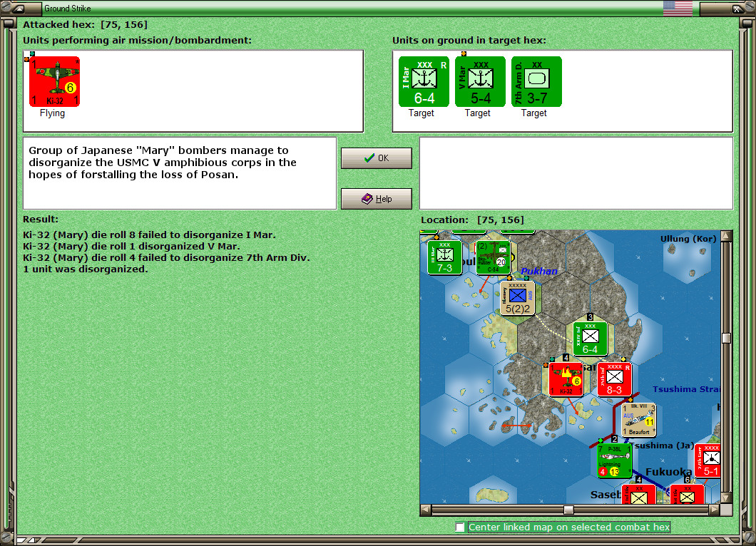Screen dimensions: 756x546
Task: Click the Japanese "Mary" bombers description text box
Action: tap(180, 173)
